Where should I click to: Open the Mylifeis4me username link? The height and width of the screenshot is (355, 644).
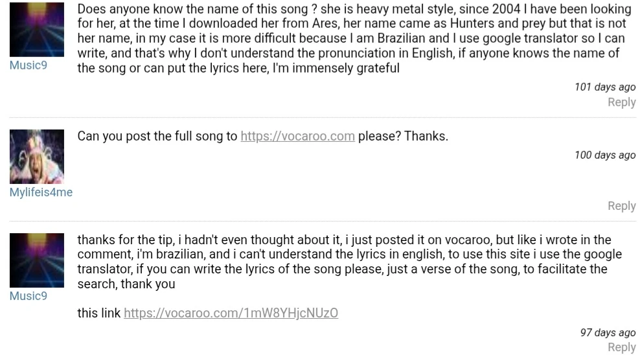(x=41, y=192)
